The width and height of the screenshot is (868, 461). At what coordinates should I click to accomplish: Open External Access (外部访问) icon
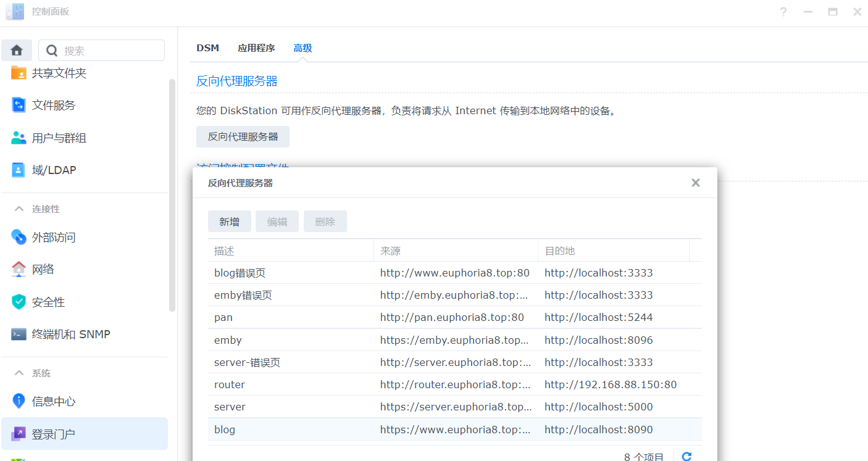click(x=19, y=238)
